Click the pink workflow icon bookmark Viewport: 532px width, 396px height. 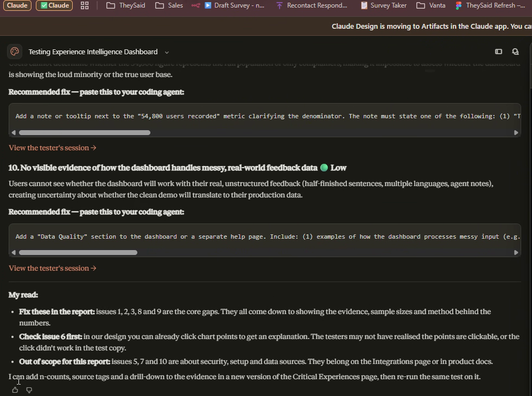point(195,5)
